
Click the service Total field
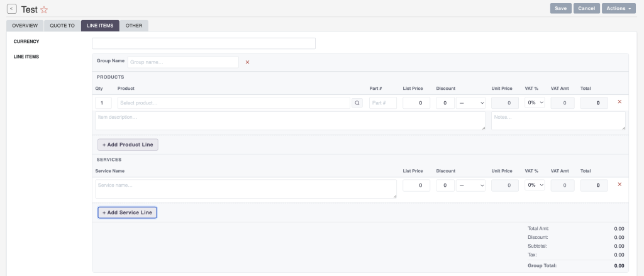[594, 185]
